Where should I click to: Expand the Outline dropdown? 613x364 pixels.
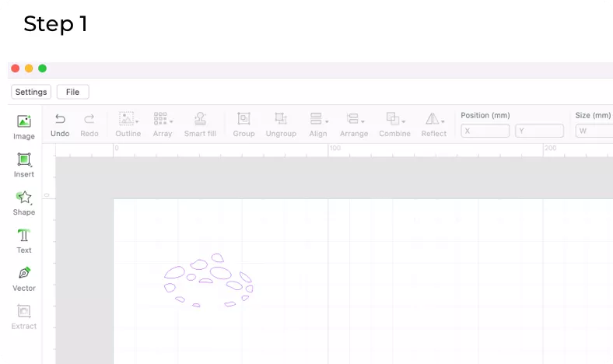click(138, 121)
